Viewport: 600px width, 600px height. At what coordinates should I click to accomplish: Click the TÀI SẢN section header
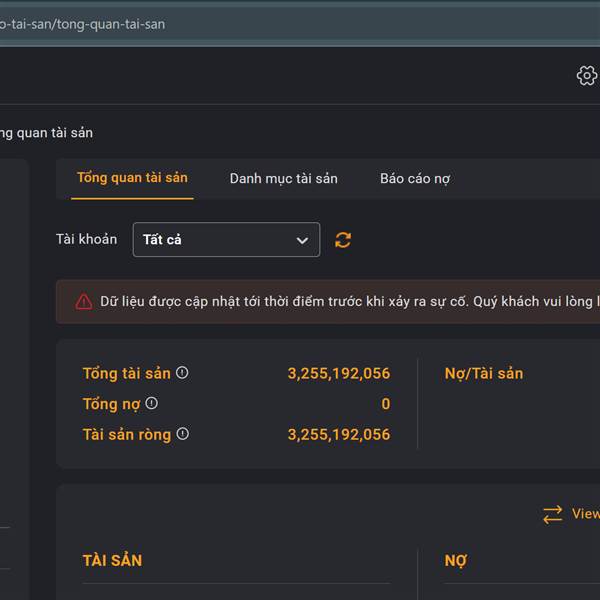112,561
